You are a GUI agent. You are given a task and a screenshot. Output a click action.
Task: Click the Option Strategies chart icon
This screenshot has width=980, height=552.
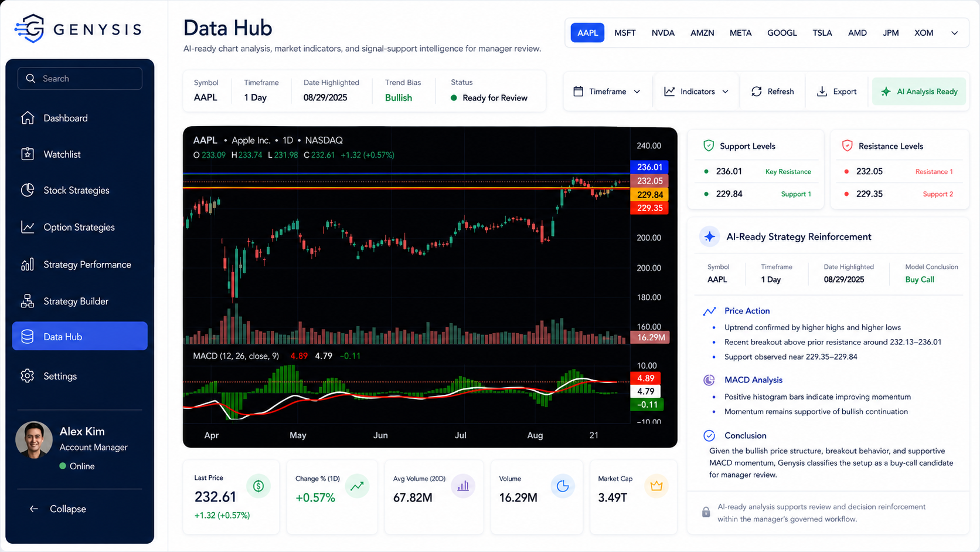28,227
